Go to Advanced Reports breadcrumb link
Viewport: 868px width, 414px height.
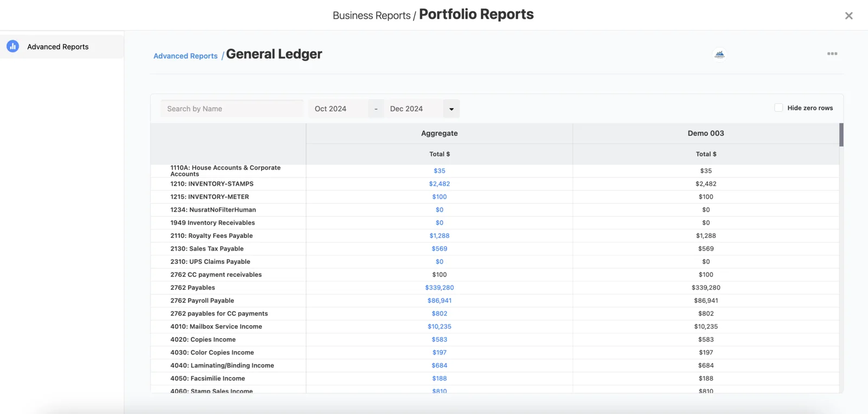(186, 56)
